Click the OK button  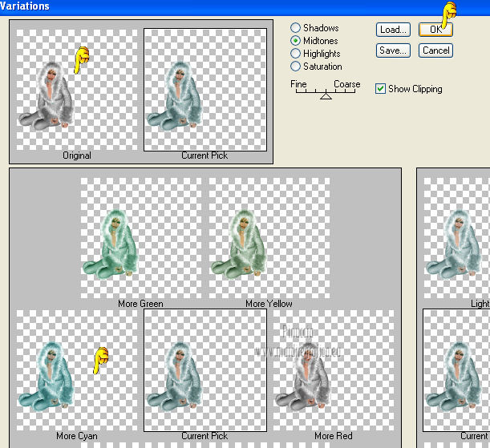tap(435, 30)
